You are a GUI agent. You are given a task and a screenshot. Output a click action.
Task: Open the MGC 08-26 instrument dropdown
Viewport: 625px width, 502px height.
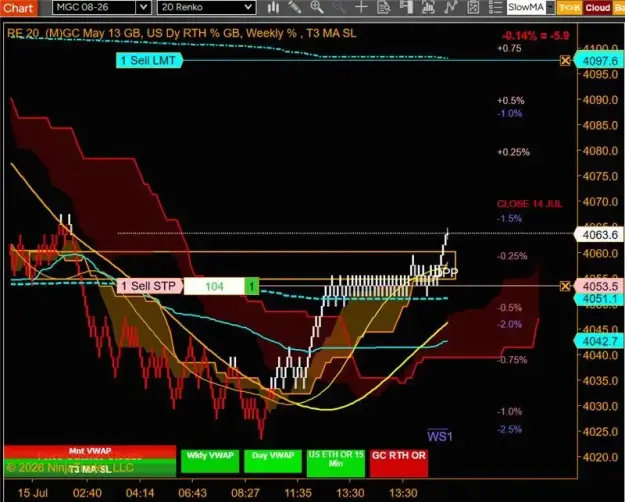[x=143, y=7]
